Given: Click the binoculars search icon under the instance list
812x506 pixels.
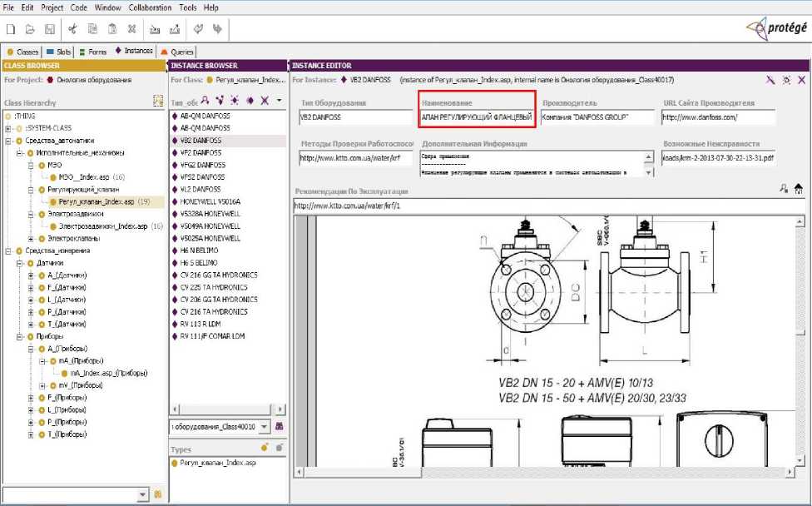Looking at the screenshot, I should point(280,426).
